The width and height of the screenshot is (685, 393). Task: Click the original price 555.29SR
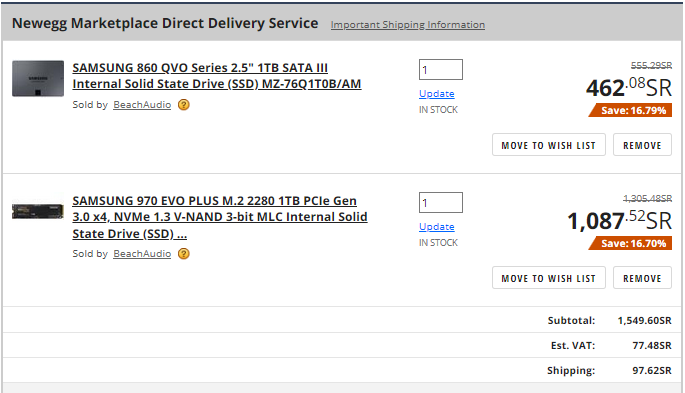[651, 66]
